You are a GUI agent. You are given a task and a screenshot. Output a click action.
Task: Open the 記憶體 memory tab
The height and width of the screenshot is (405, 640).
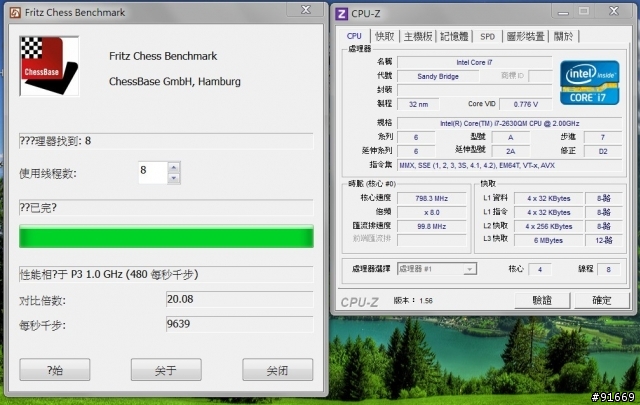coord(454,36)
